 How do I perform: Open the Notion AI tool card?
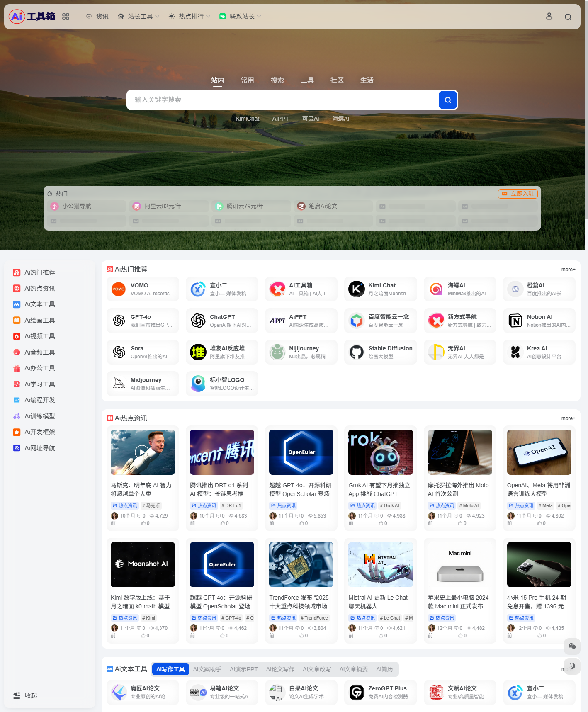[x=539, y=321]
